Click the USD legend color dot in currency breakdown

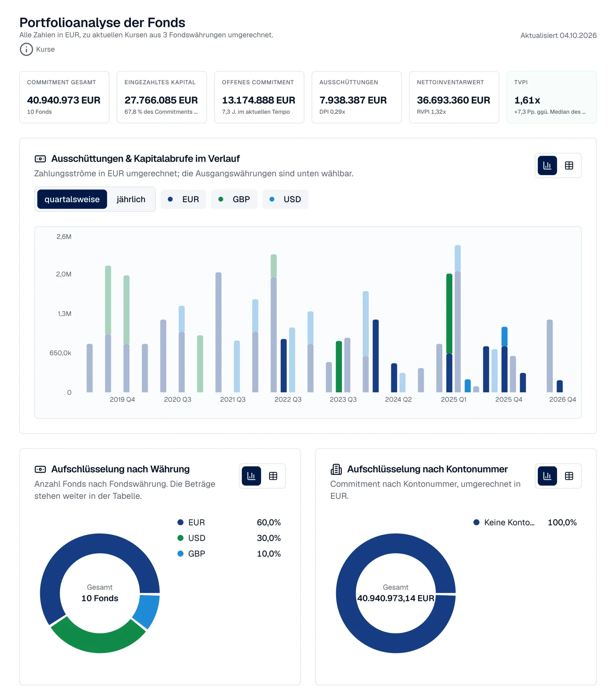pos(180,538)
